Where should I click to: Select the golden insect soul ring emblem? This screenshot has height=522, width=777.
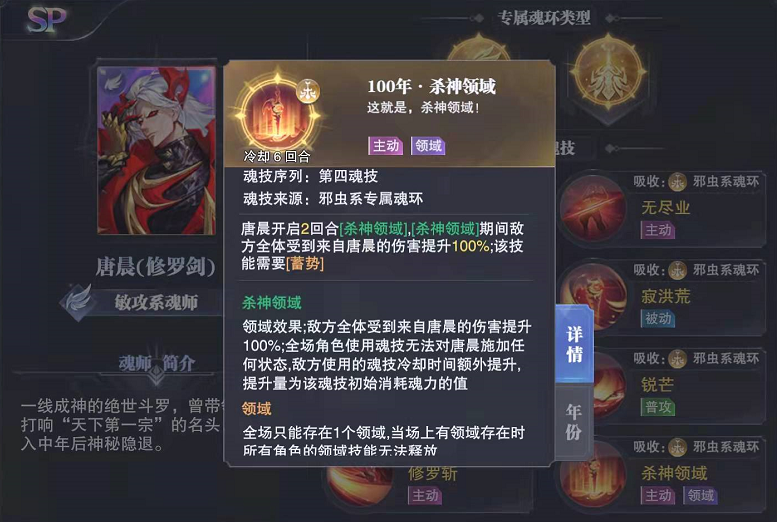point(609,73)
